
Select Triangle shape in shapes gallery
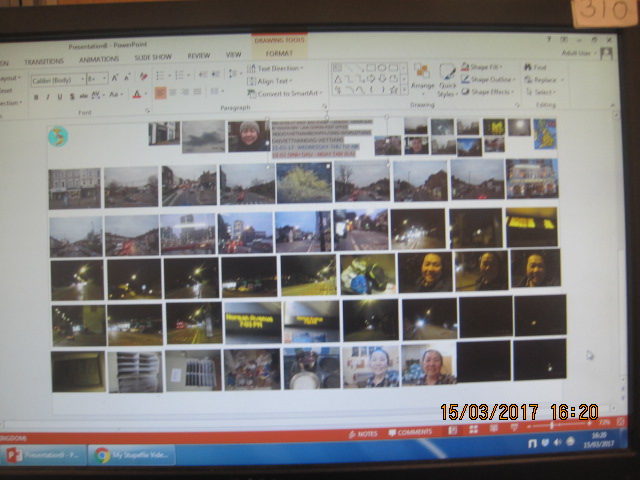click(x=338, y=79)
